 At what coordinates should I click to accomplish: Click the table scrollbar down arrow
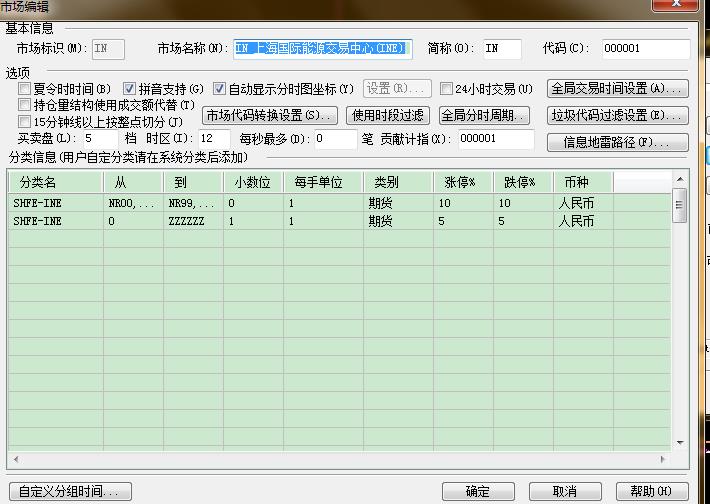(680, 442)
